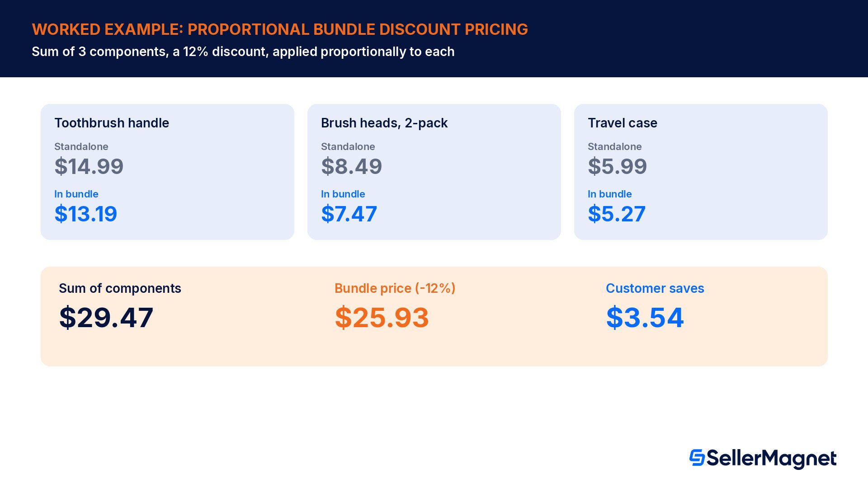868x488 pixels.
Task: Click the SellerMagnet brand name text
Action: click(771, 459)
